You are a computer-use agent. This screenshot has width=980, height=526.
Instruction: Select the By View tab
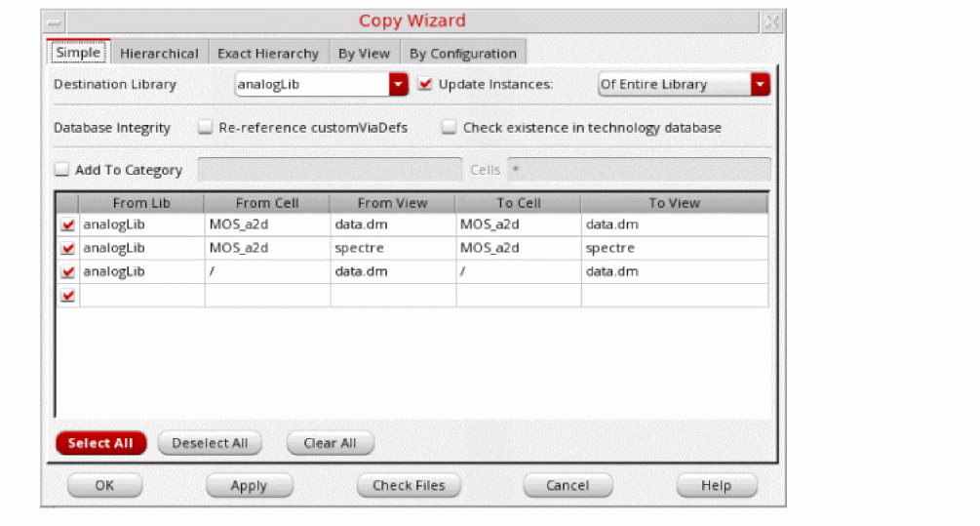click(x=364, y=53)
